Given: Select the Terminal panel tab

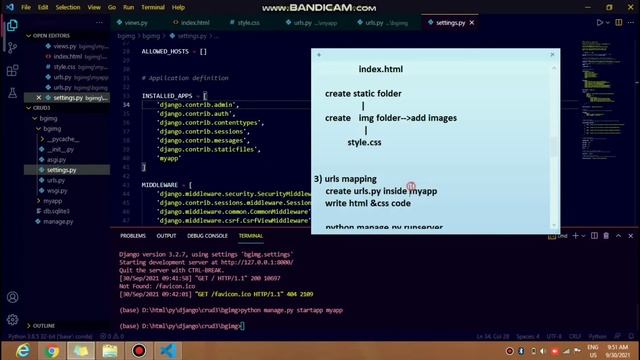Looking at the screenshot, I should (251, 236).
